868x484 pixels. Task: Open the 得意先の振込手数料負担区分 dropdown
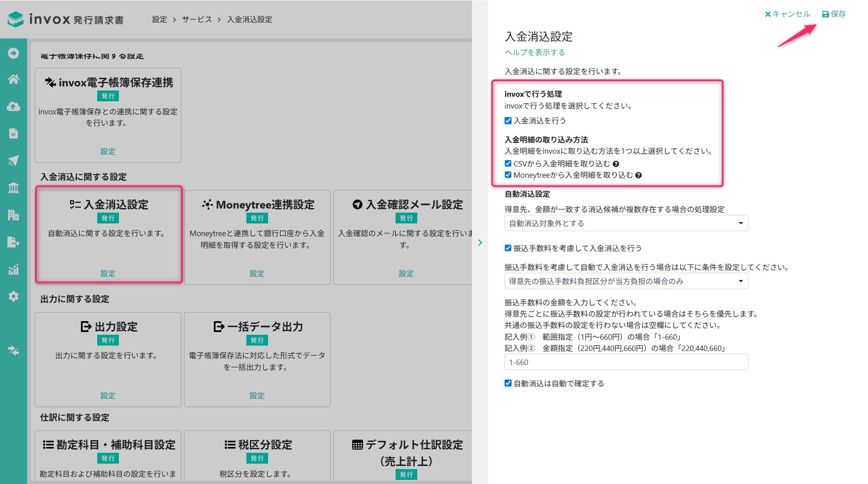(626, 281)
